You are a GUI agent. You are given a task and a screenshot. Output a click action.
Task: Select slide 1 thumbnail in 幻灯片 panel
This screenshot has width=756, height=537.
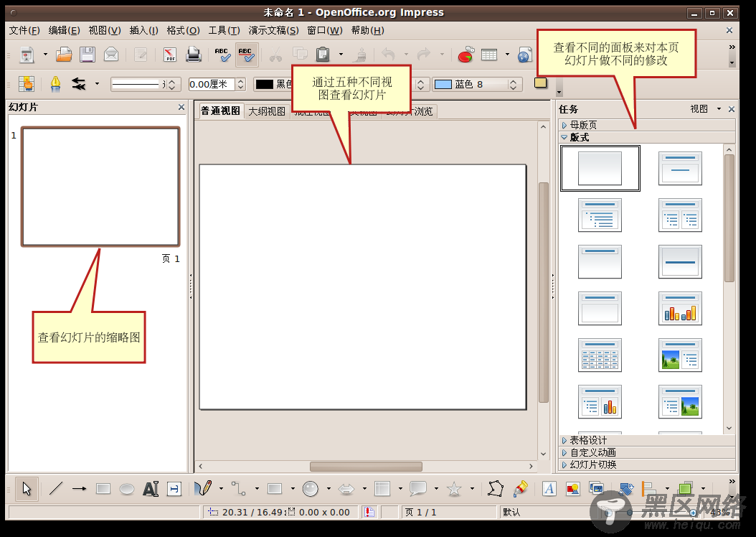click(x=100, y=186)
